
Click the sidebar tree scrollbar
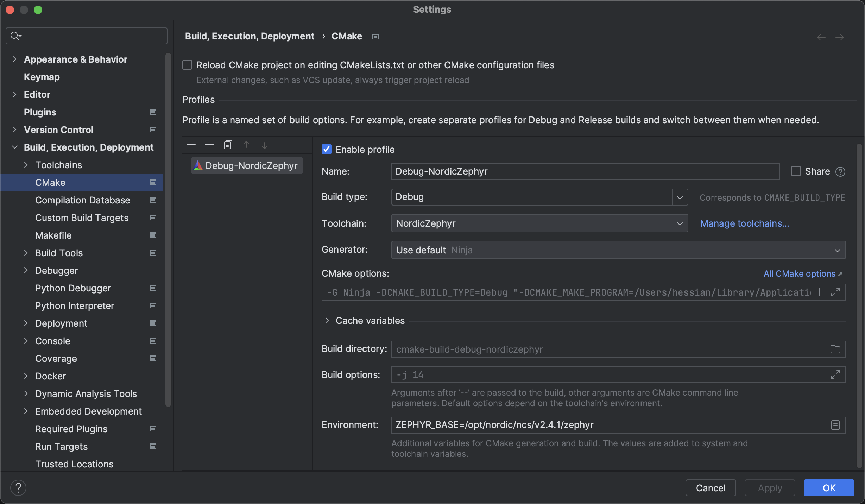click(168, 229)
